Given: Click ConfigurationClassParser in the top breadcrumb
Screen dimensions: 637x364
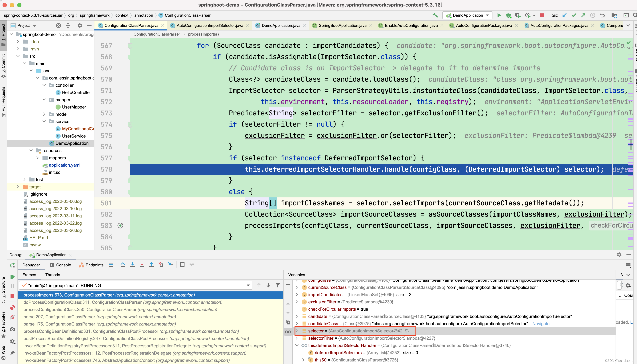Looking at the screenshot, I should click(x=188, y=15).
